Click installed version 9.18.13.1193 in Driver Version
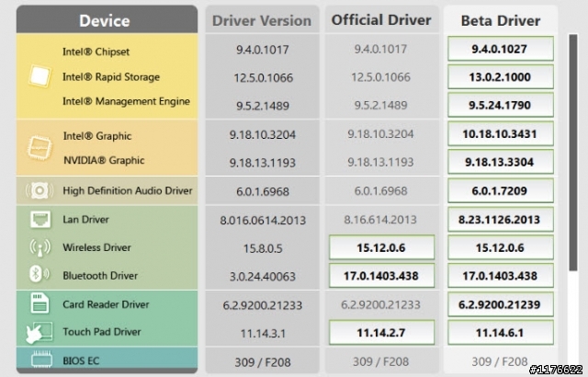This screenshot has width=588, height=377. pyautogui.click(x=263, y=163)
